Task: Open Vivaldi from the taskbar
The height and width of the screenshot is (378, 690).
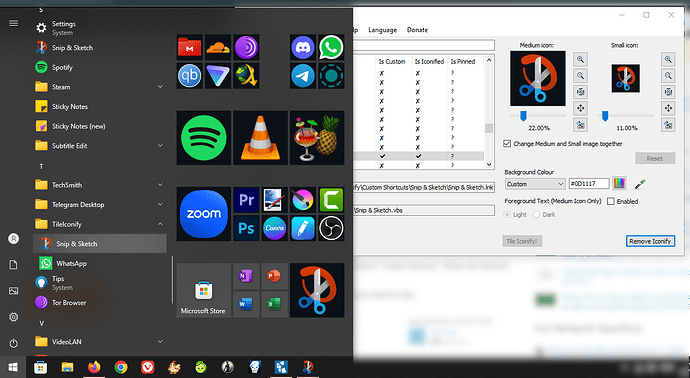Action: [x=147, y=367]
